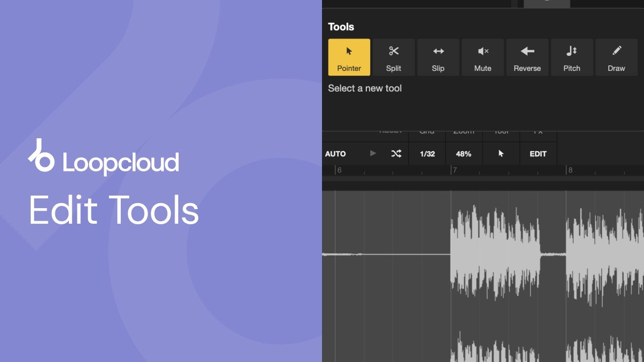Click the 'Tools' panel heading
Image resolution: width=644 pixels, height=362 pixels.
pyautogui.click(x=341, y=27)
